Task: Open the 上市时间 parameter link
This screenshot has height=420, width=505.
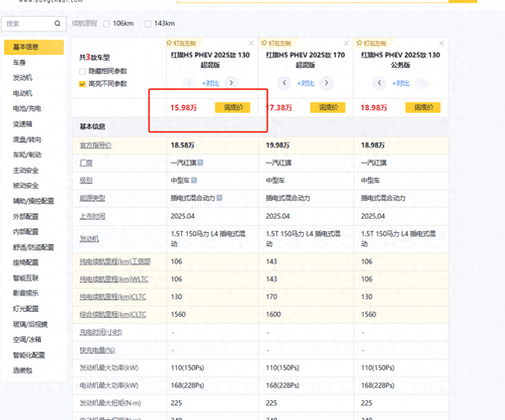Action: tap(92, 216)
